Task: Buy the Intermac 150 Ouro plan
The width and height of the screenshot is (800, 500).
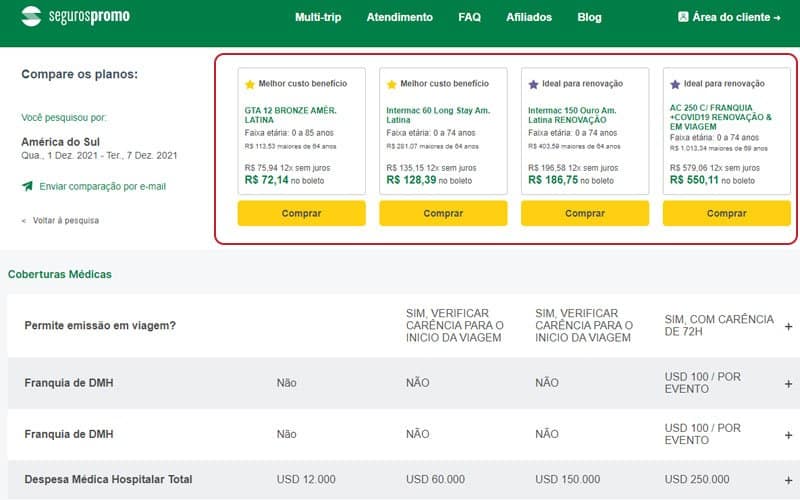Action: point(585,213)
